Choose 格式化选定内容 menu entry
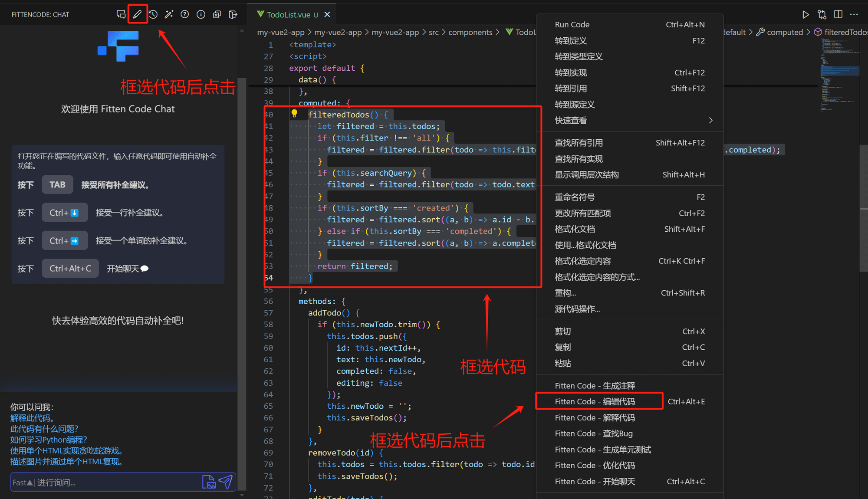The width and height of the screenshot is (868, 499). pos(630,261)
